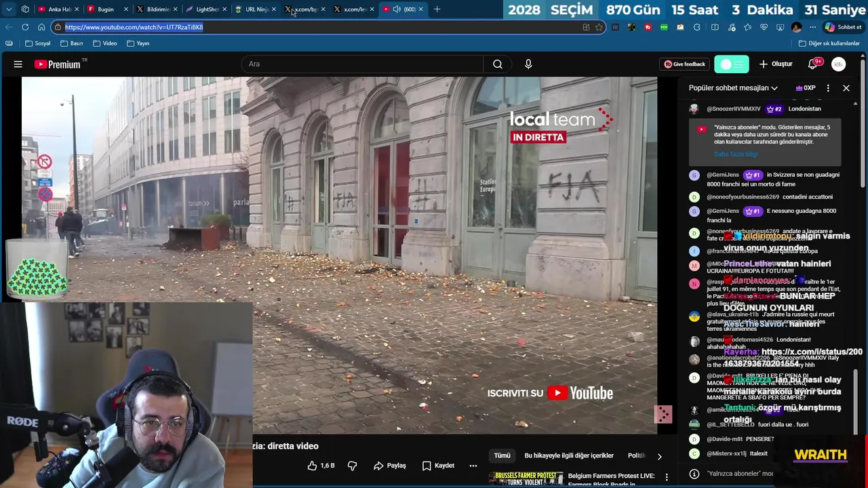Mute the playing YouTube tab speaker icon
The width and height of the screenshot is (868, 488).
tap(396, 9)
